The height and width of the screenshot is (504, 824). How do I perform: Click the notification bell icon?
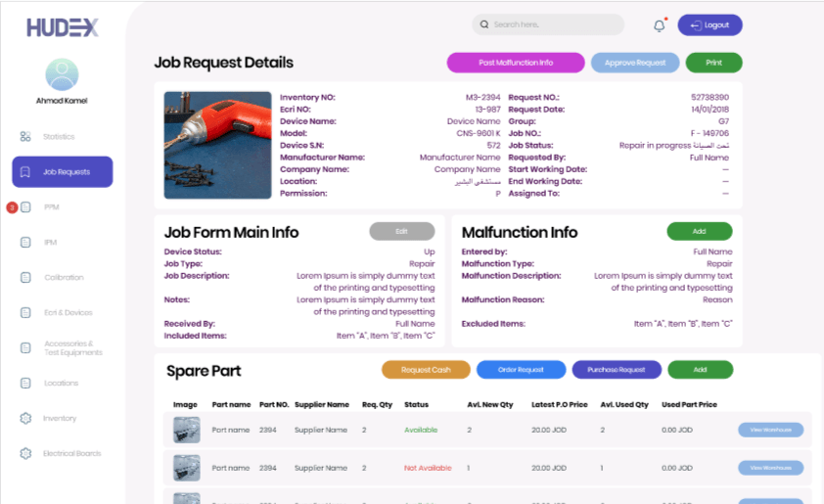[659, 25]
